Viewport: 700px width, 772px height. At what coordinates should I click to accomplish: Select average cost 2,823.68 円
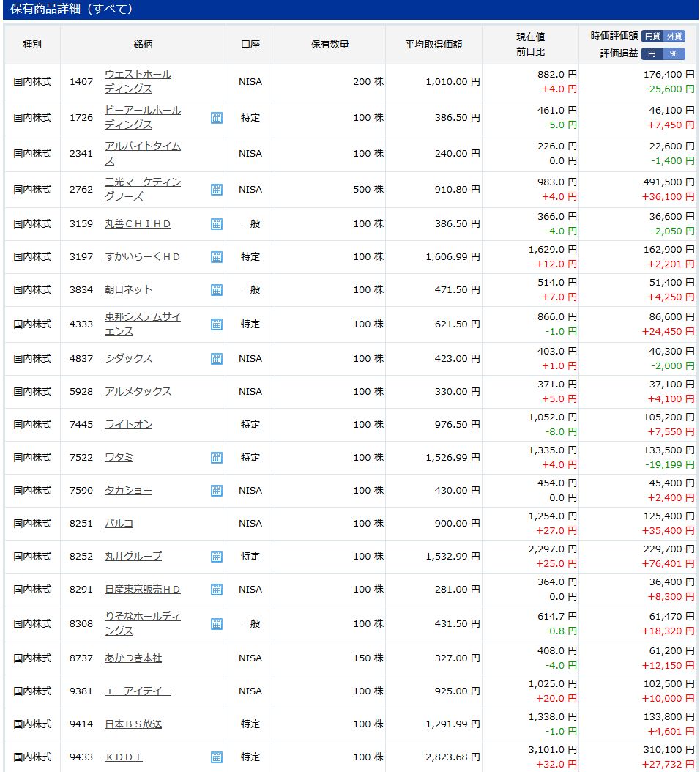pos(453,757)
